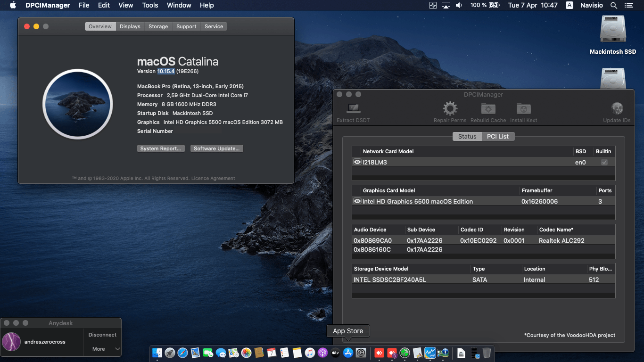Click the eye toggle beside I218LM3
Image resolution: width=644 pixels, height=362 pixels.
pos(357,162)
